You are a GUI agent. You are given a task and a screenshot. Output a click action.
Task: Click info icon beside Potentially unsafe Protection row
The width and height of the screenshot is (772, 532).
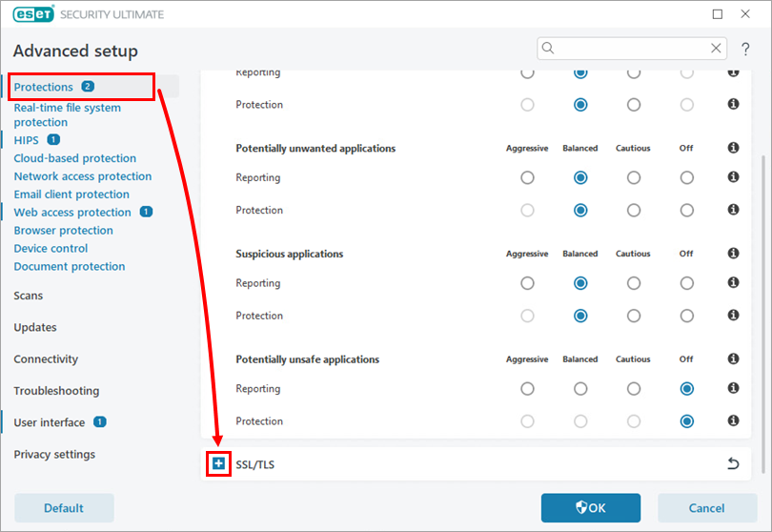tap(733, 421)
